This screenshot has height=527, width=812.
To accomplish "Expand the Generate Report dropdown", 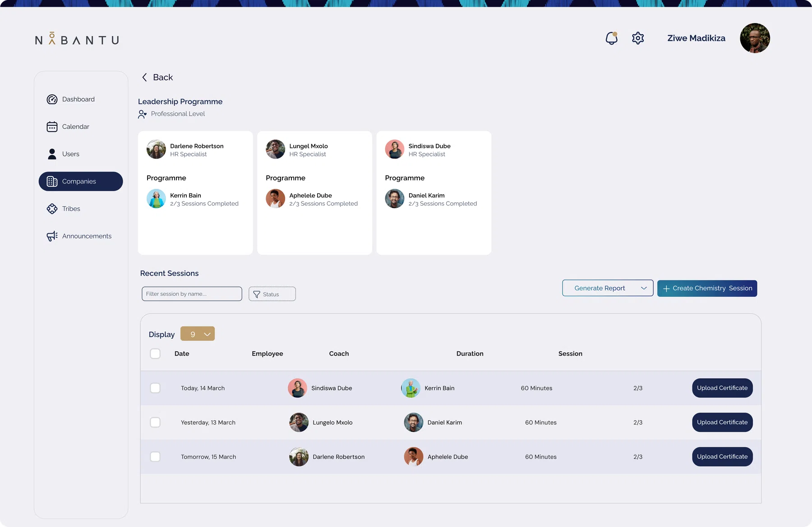I will pos(608,288).
